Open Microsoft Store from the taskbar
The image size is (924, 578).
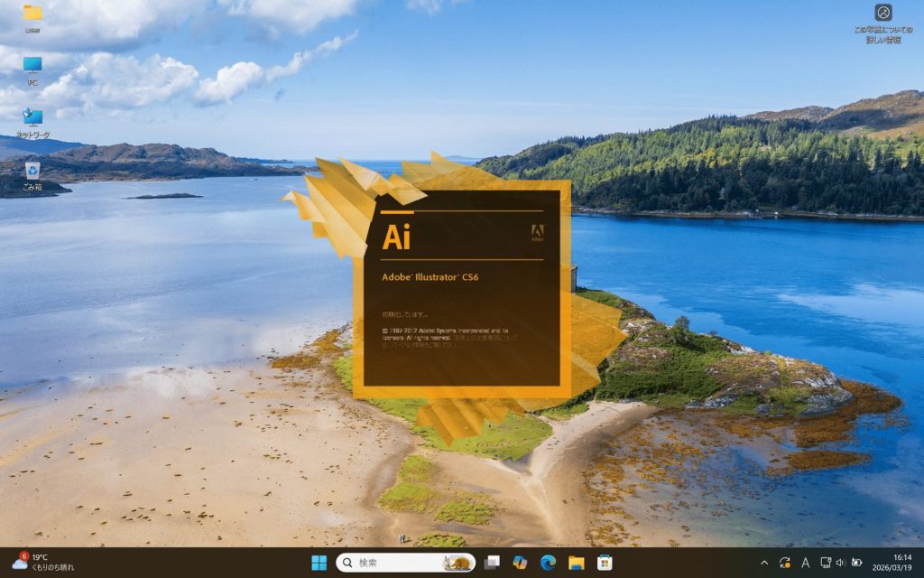coord(604,563)
